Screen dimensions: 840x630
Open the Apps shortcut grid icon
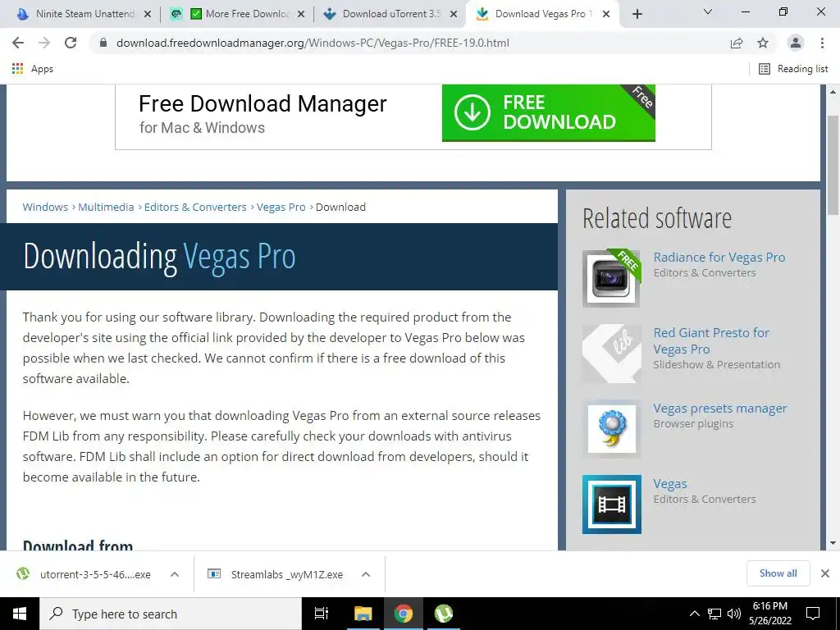point(18,69)
